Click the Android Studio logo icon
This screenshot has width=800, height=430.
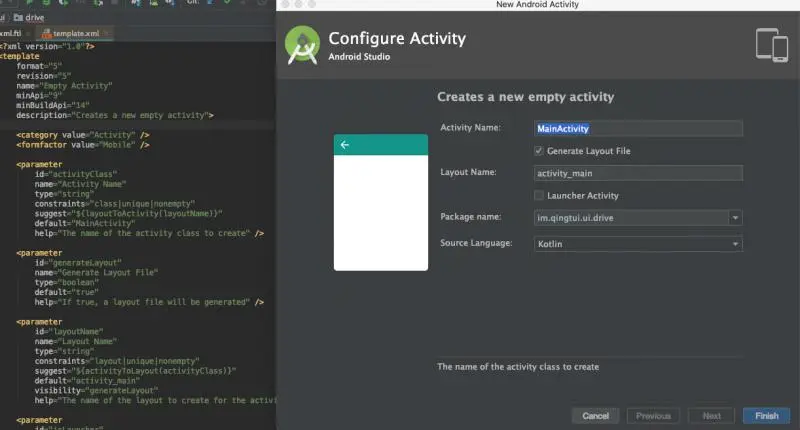pos(302,45)
